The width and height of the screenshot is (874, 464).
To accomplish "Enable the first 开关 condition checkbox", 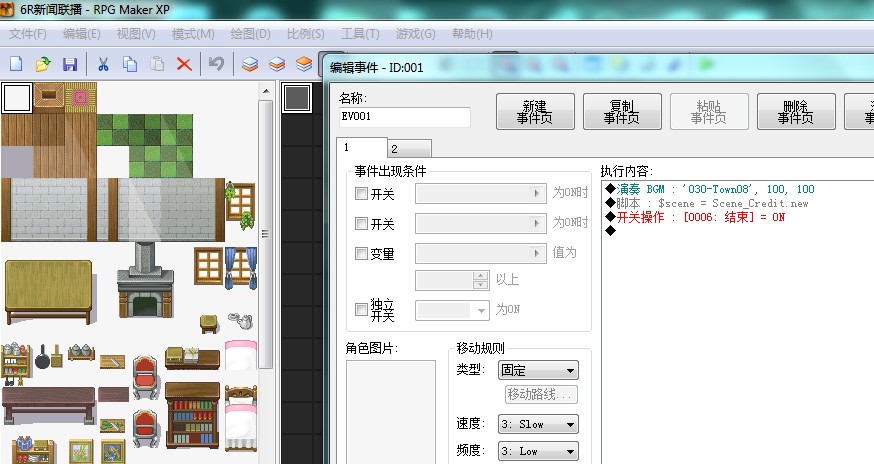I will coord(361,194).
